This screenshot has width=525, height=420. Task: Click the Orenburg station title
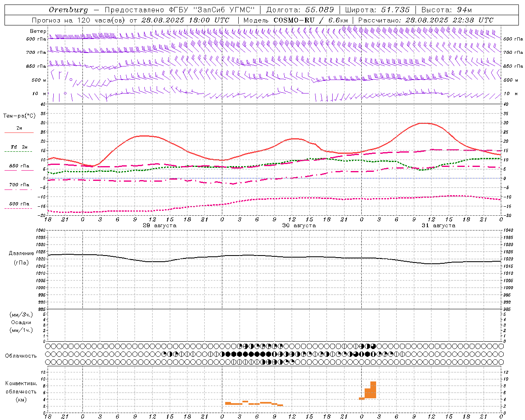tap(68, 10)
